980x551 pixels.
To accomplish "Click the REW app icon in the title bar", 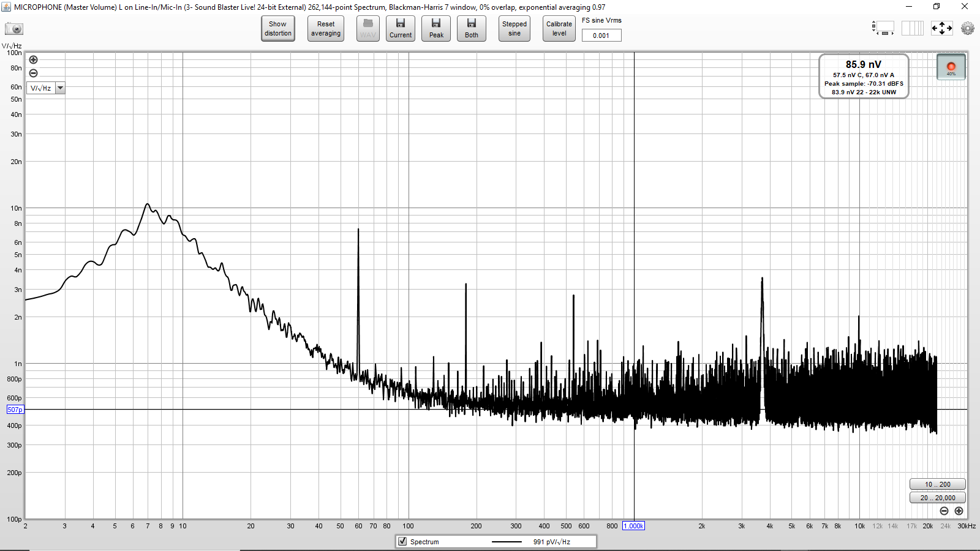I will 6,7.
